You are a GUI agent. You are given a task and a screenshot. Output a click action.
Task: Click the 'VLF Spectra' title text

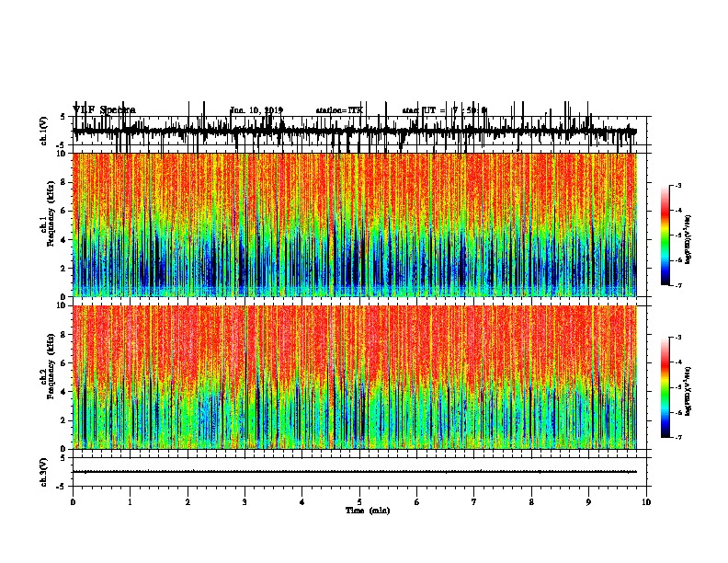(104, 110)
